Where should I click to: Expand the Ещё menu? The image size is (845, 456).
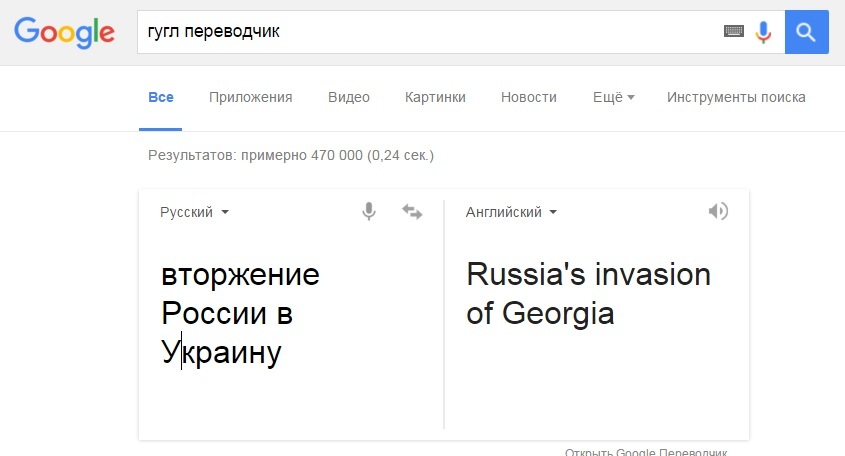tap(613, 97)
